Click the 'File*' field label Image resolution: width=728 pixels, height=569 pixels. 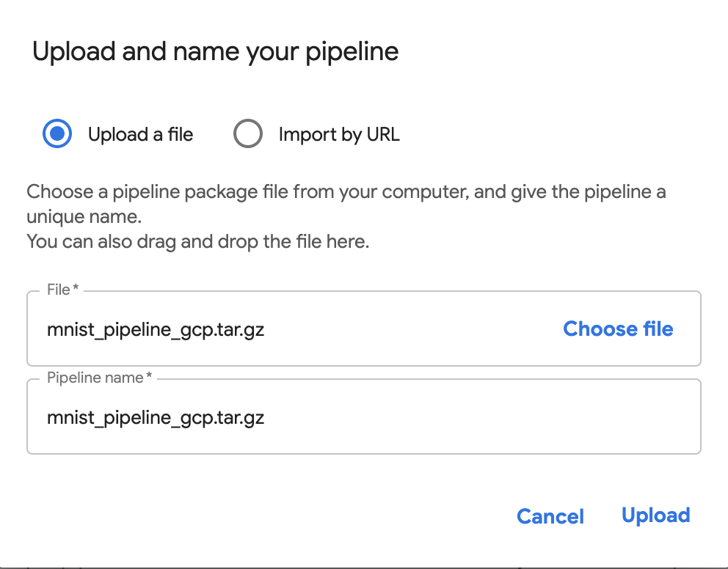click(62, 290)
